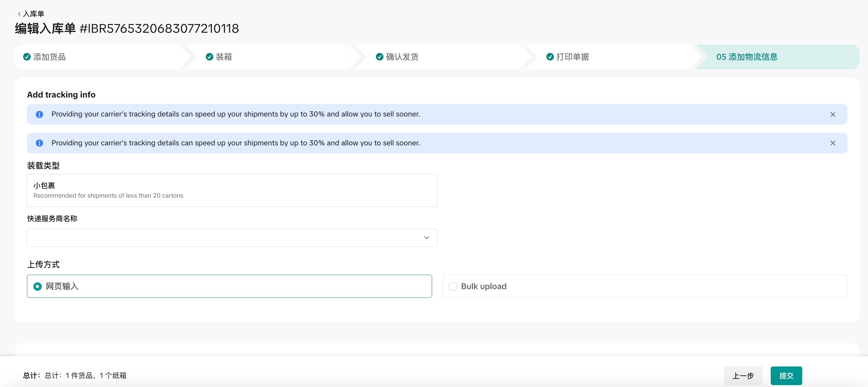Click the checkmark icon on 确认发货 step
This screenshot has width=868, height=387.
379,57
